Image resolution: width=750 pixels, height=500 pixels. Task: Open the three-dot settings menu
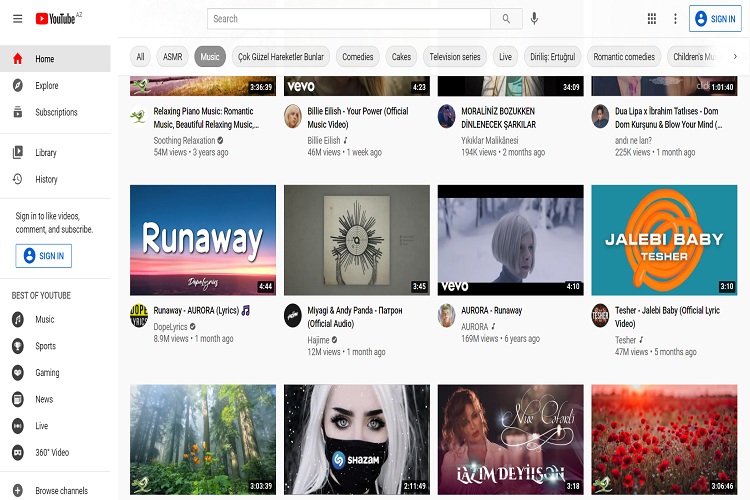tap(675, 18)
